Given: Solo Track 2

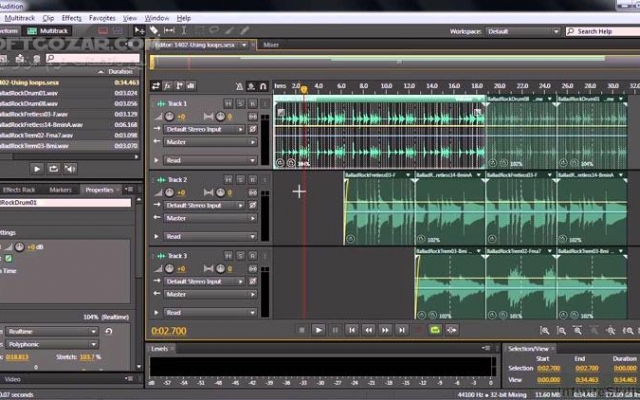Looking at the screenshot, I should coord(240,180).
